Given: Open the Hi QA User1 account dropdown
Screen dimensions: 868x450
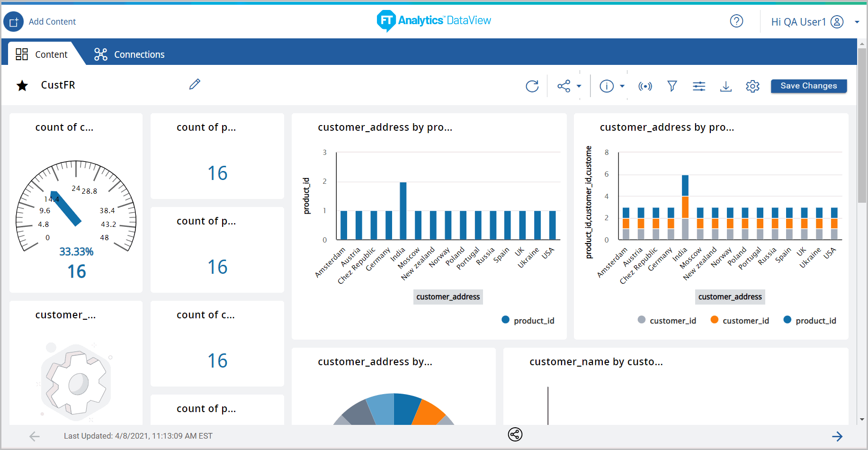Looking at the screenshot, I should coord(857,22).
